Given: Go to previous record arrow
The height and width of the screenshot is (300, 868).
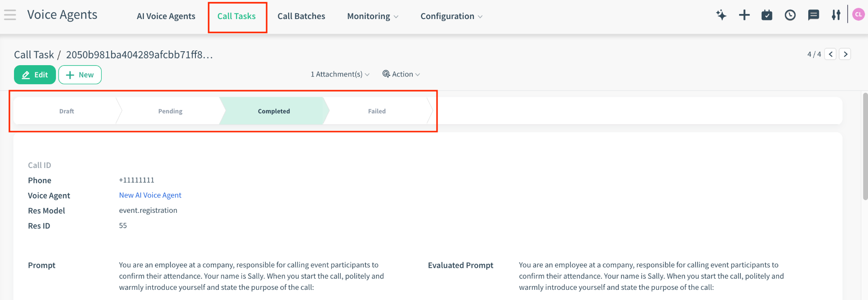Looking at the screenshot, I should pyautogui.click(x=831, y=54).
